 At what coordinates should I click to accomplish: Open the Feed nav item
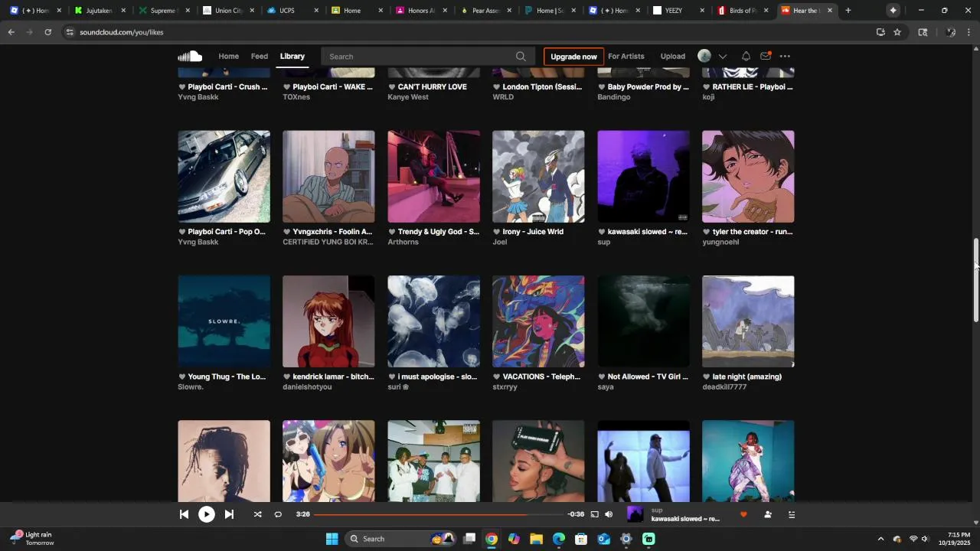260,57
